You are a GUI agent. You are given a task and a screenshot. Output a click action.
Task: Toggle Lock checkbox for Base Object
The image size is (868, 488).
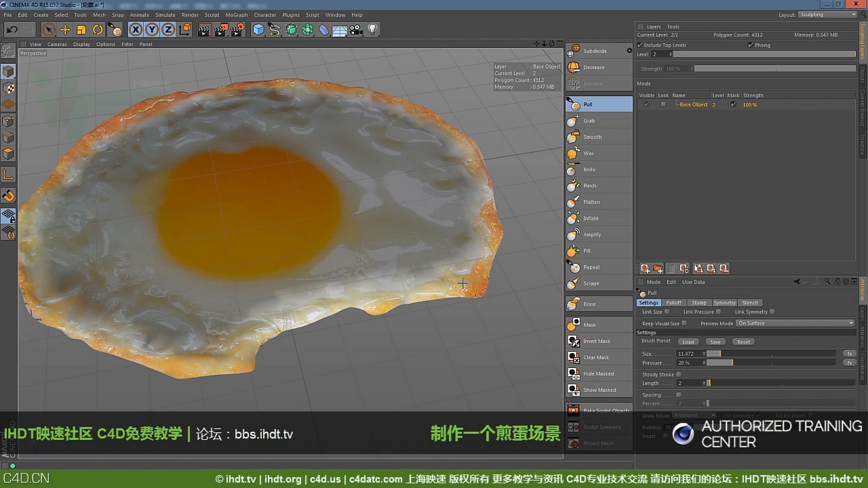(663, 104)
